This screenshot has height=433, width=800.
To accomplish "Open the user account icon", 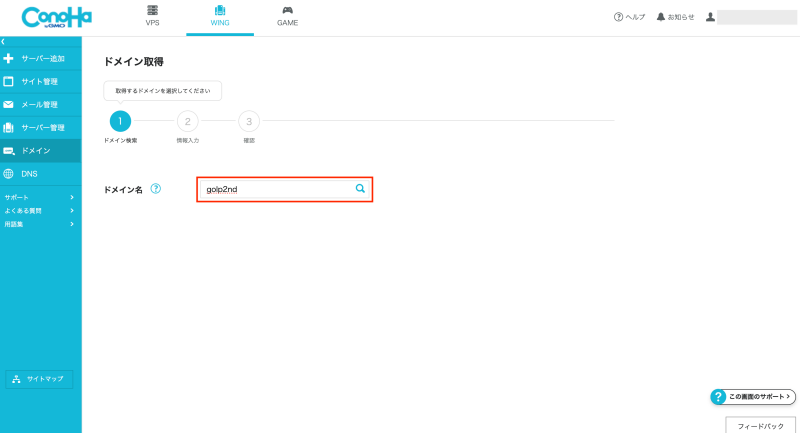I will click(710, 17).
